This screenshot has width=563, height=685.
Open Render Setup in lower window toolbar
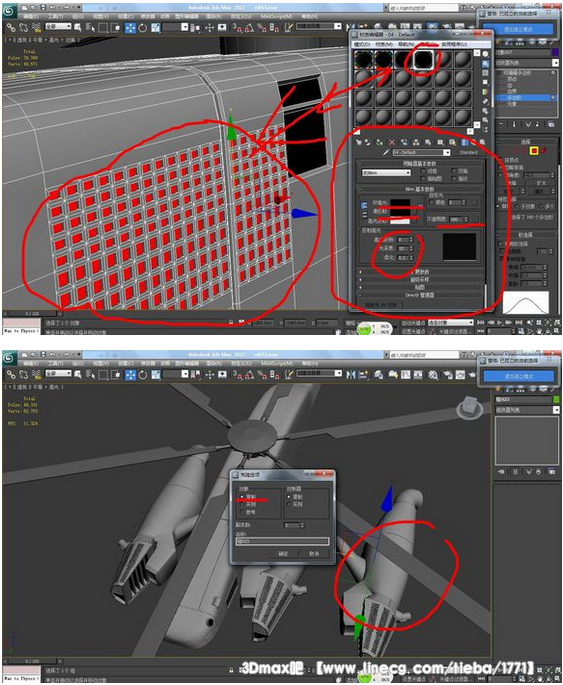click(x=448, y=374)
